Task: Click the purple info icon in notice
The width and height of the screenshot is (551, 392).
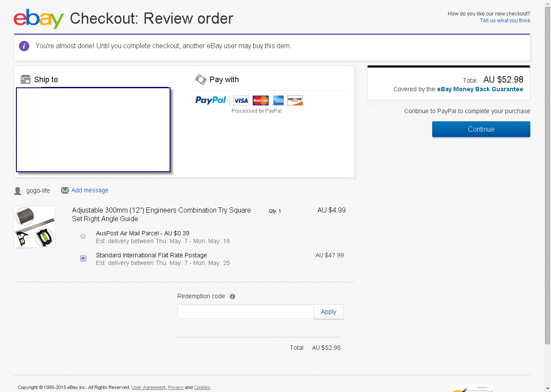Action: pos(24,46)
